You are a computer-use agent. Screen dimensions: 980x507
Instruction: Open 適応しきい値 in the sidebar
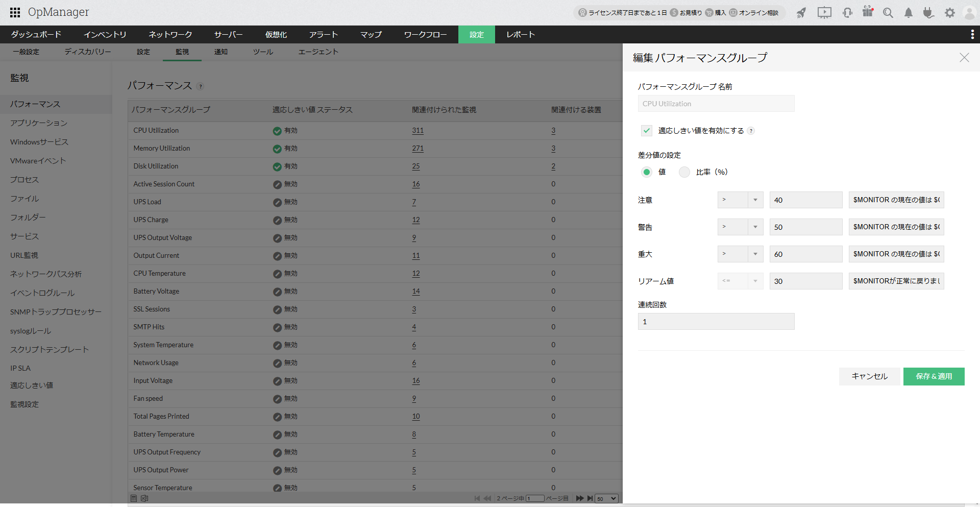(x=32, y=385)
